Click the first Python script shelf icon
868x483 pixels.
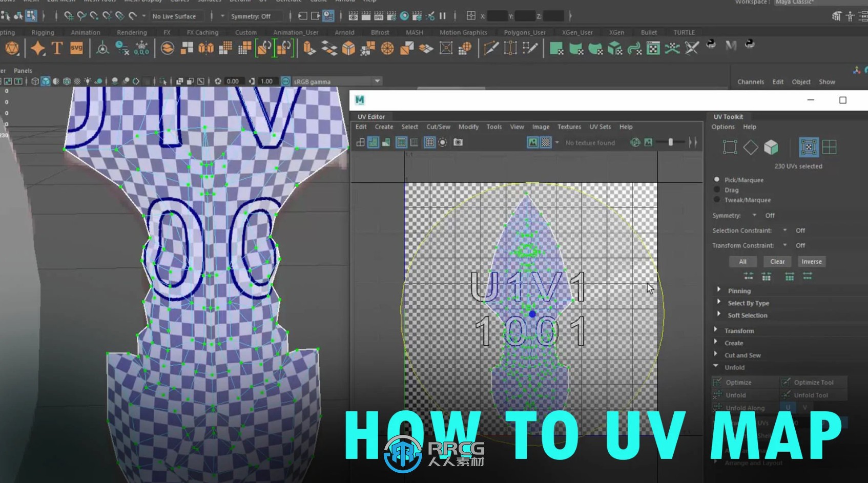(x=711, y=45)
